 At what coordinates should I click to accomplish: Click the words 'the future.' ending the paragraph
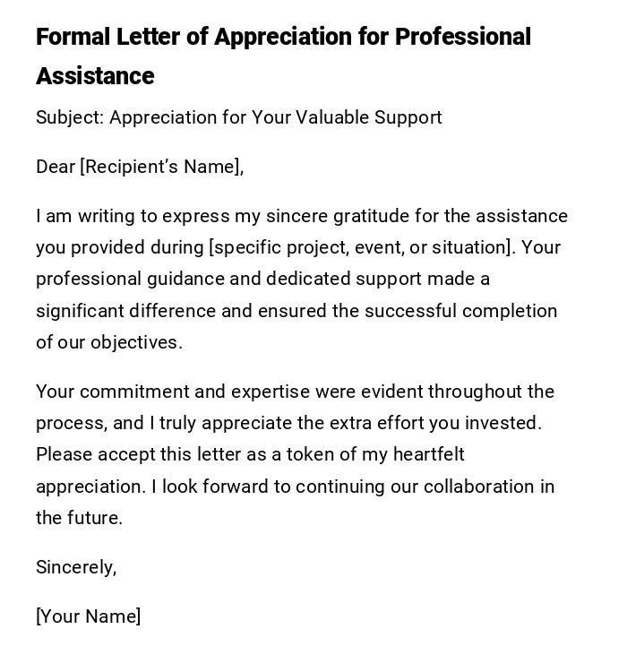pos(79,518)
